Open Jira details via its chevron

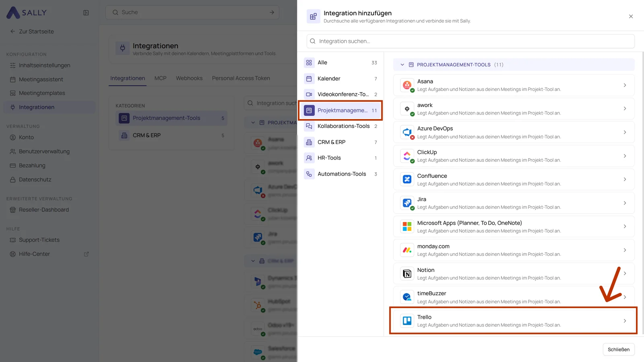(625, 203)
